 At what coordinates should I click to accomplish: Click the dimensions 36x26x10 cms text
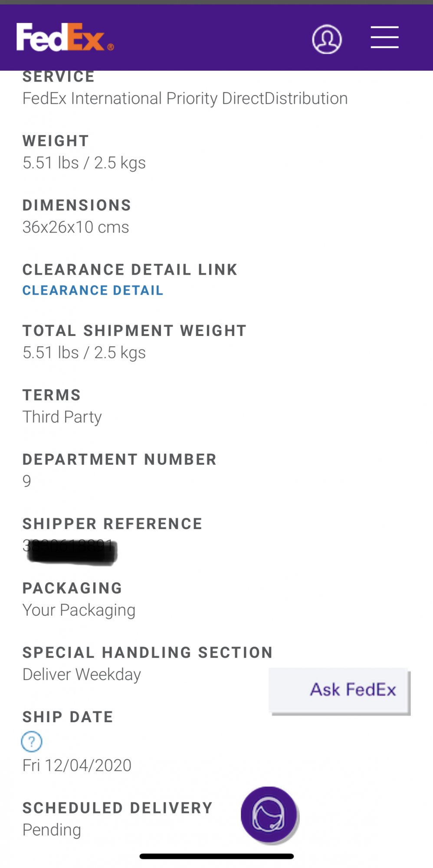76,227
